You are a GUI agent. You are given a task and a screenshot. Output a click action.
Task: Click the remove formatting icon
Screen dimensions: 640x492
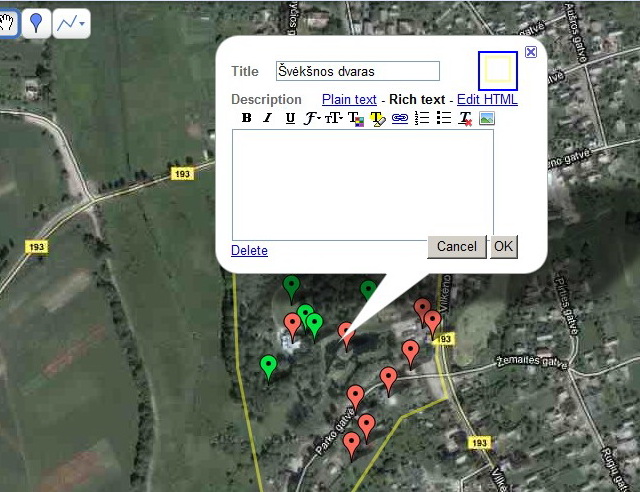465,118
